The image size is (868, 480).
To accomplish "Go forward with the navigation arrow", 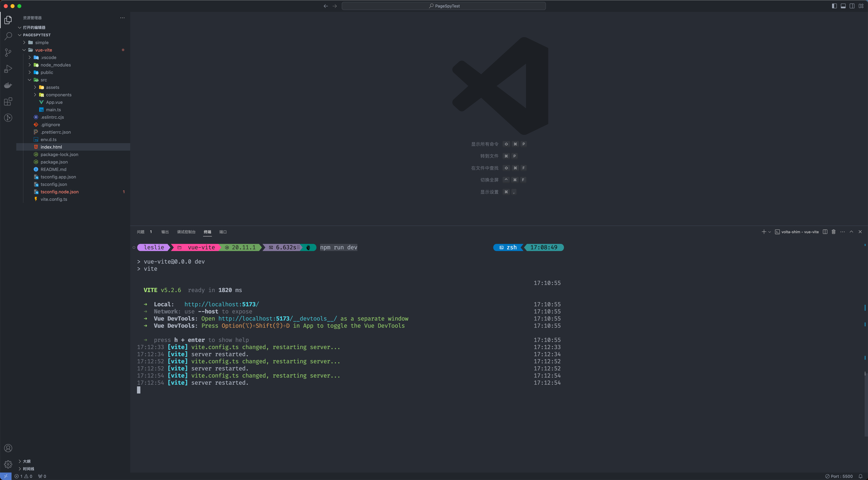I will point(335,6).
